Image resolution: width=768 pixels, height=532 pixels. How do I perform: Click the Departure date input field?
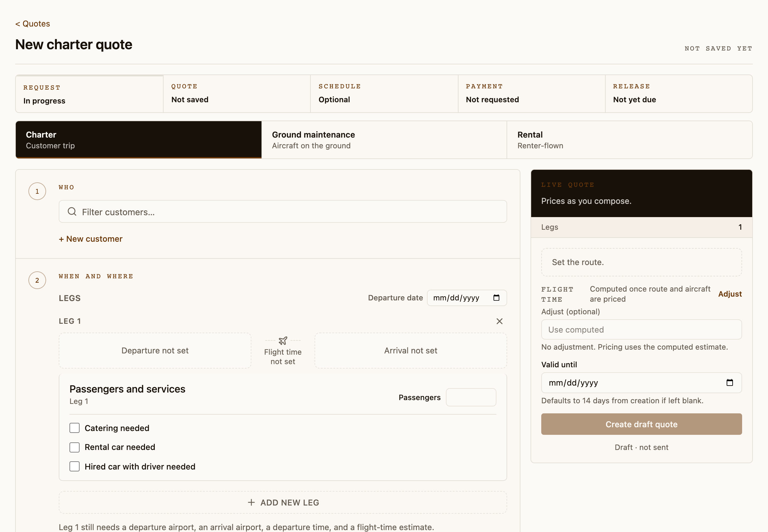(x=467, y=298)
